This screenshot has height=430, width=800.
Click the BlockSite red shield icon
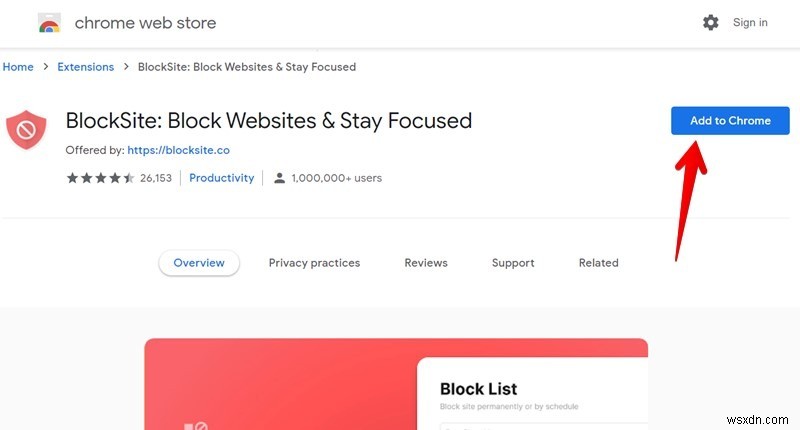26,131
